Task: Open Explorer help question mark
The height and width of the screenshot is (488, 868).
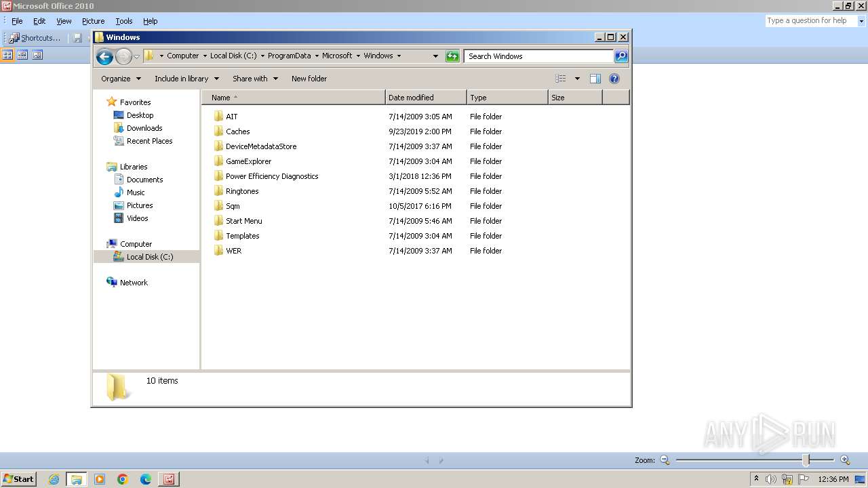Action: coord(614,79)
